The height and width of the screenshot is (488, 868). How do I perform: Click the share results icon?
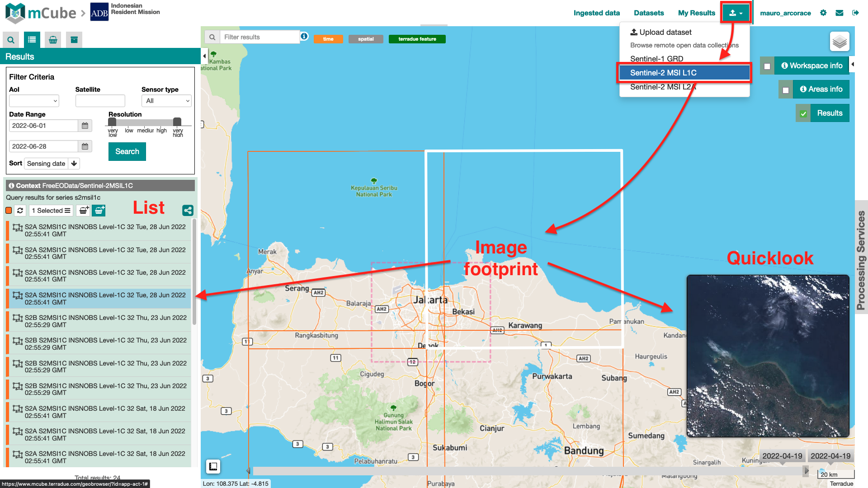(x=188, y=210)
